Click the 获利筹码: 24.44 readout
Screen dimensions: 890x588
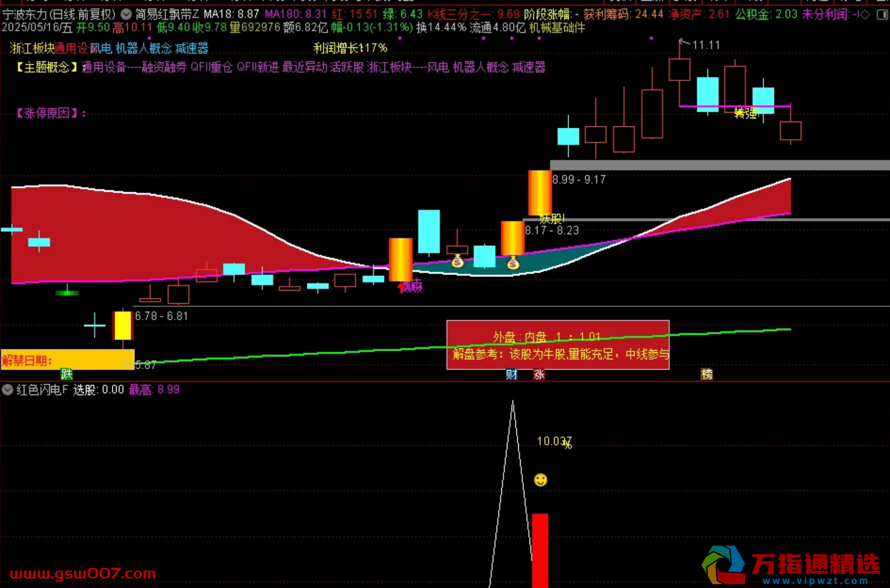click(623, 14)
